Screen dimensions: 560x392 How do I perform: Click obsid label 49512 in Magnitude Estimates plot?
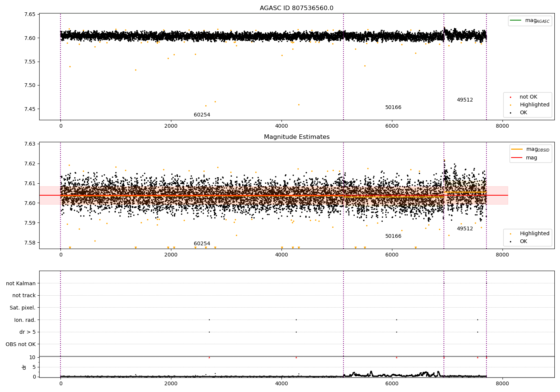[465, 229]
